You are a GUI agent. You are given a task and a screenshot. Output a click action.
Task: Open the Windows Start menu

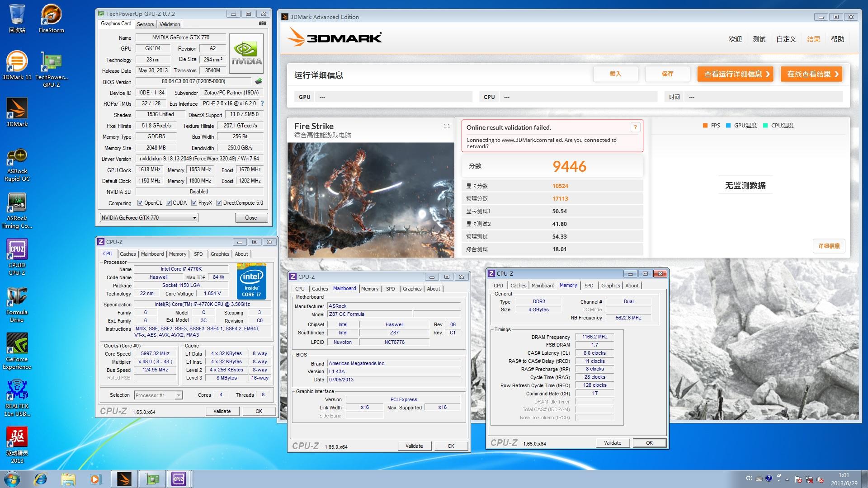pos(12,479)
